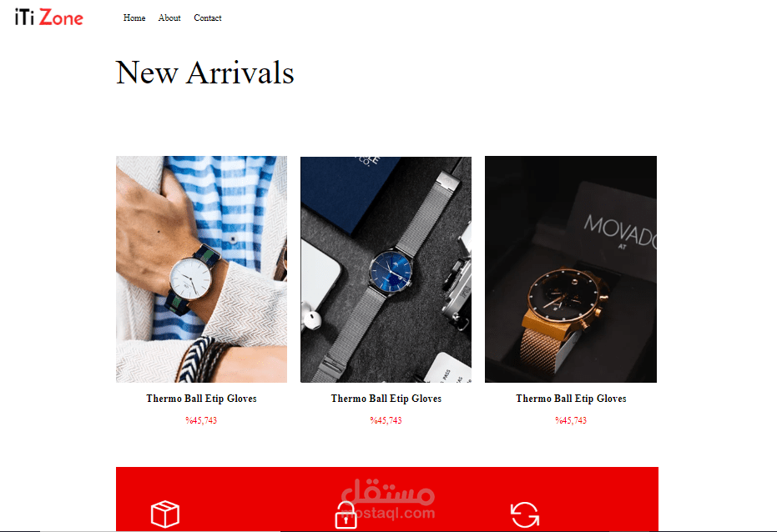Go to the About page
The image size is (777, 532).
point(169,18)
